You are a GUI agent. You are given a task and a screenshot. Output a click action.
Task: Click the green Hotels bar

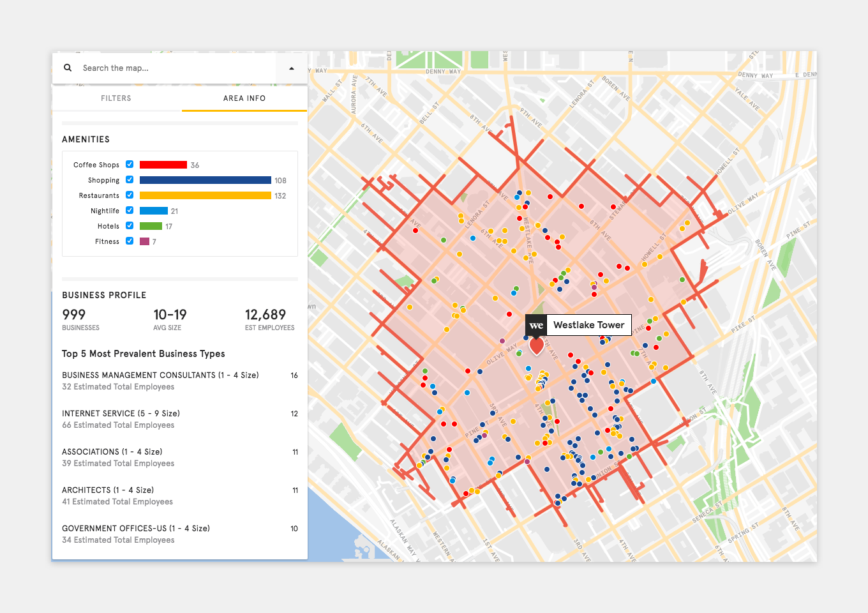(151, 226)
